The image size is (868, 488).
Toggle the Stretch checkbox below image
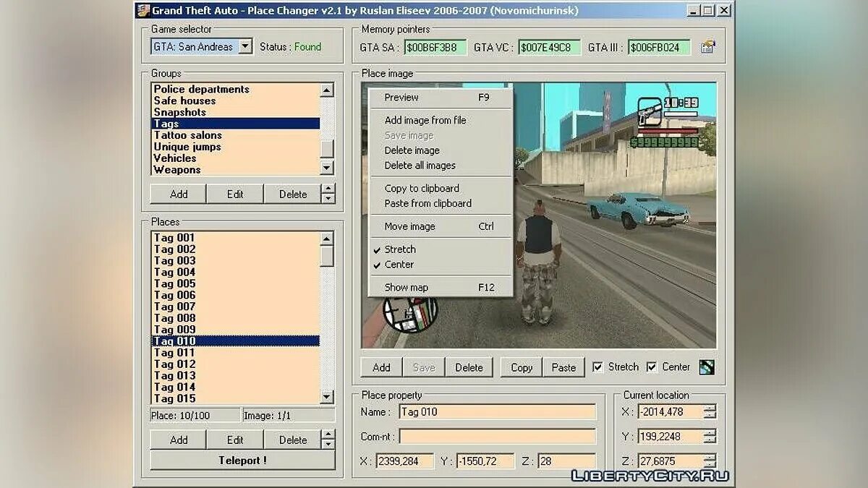pos(597,367)
